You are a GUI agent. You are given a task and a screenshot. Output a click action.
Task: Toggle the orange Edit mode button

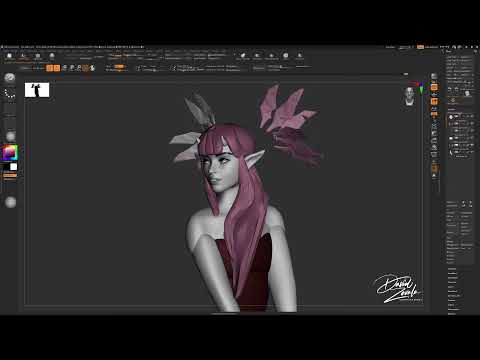[x=50, y=68]
